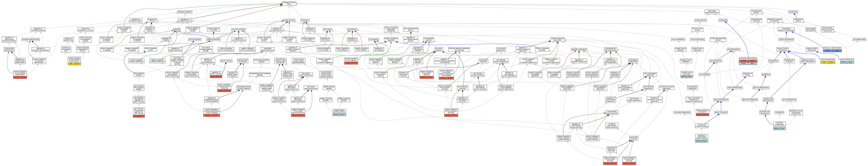Viewport: 868px width, 166px height.
Task: Click 'inositol lipid-mediated signaling' node
Action: point(261,61)
